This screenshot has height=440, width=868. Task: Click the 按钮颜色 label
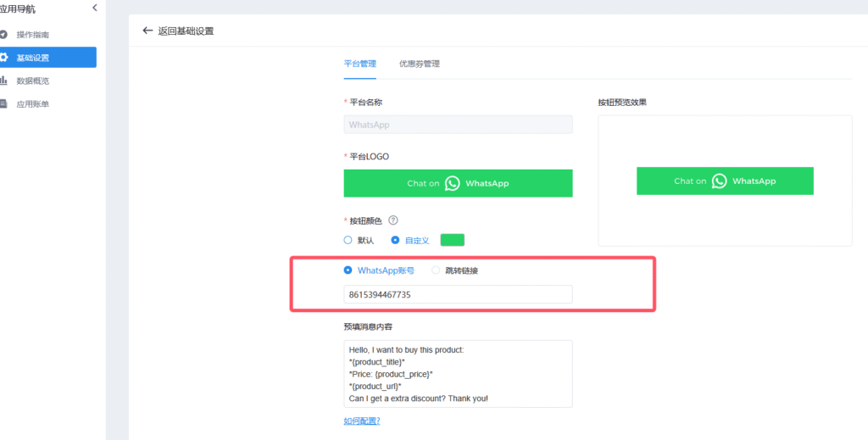(x=366, y=220)
